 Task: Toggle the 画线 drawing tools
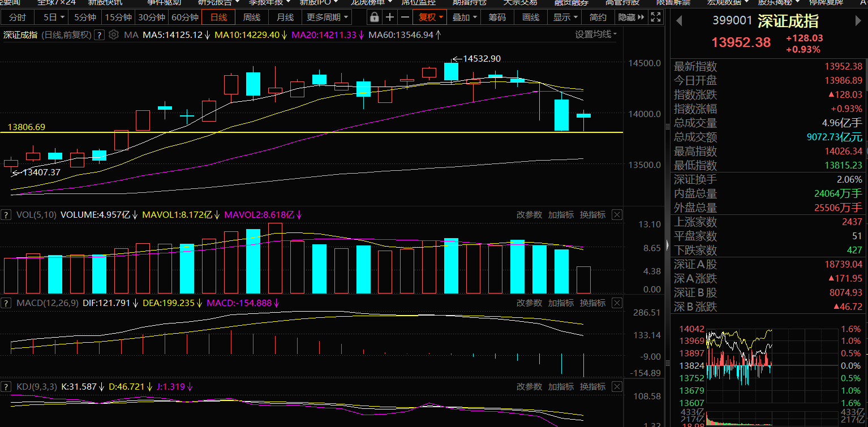tap(531, 17)
